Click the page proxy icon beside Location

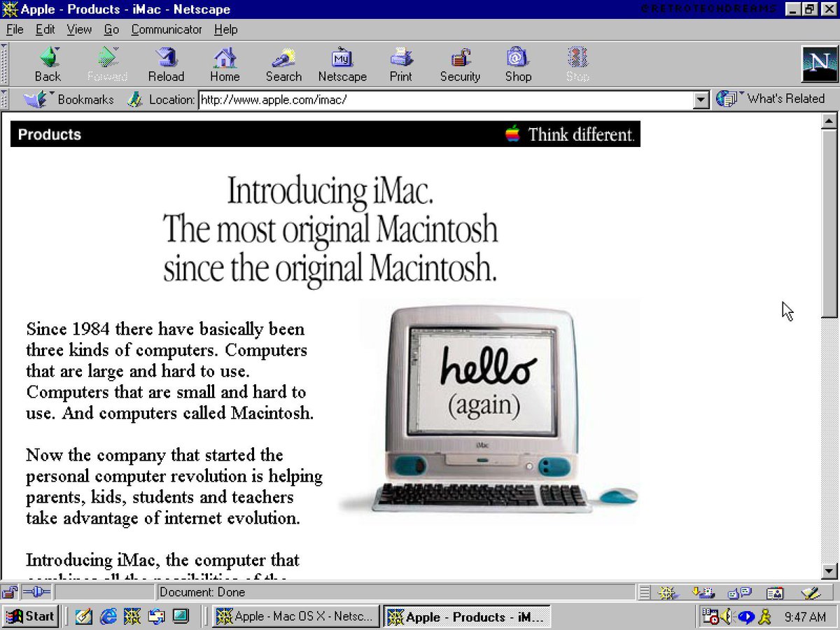[135, 99]
